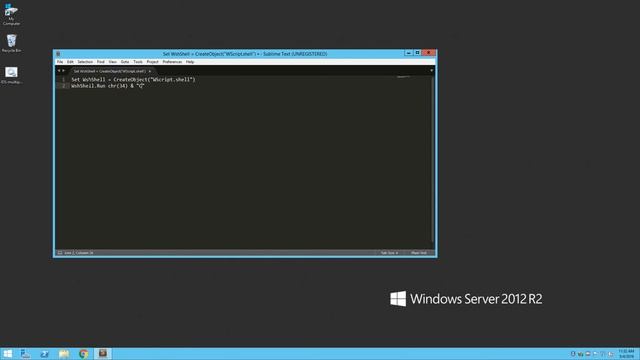Select line number 2 in gutter
Screen dimensions: 640x360
64,86
